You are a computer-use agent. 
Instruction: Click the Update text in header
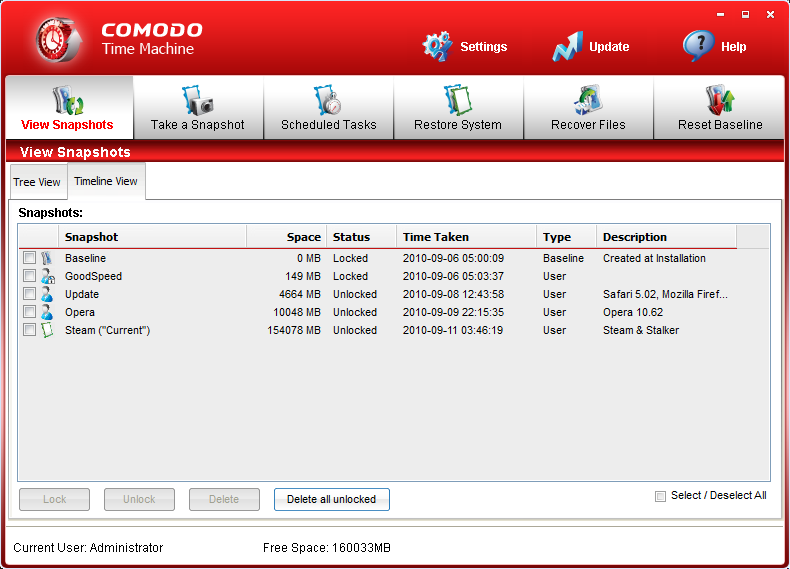pyautogui.click(x=609, y=47)
